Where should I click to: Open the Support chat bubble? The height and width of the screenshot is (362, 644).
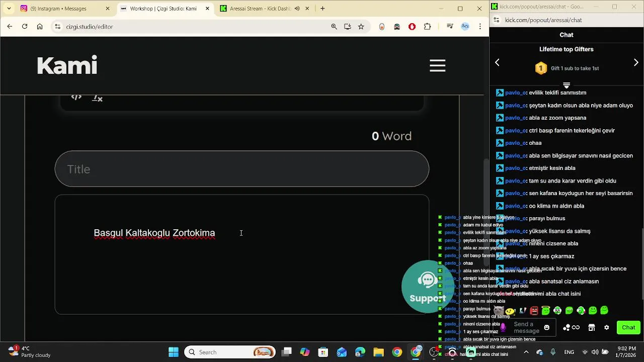coord(427,287)
